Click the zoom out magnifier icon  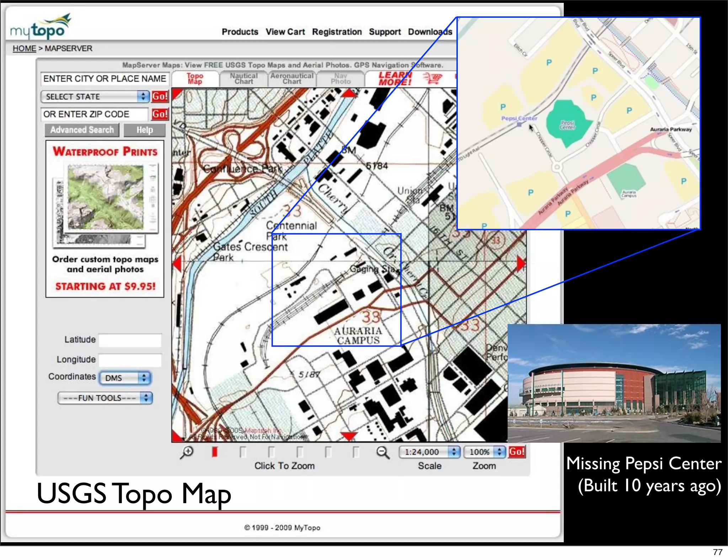point(383,452)
